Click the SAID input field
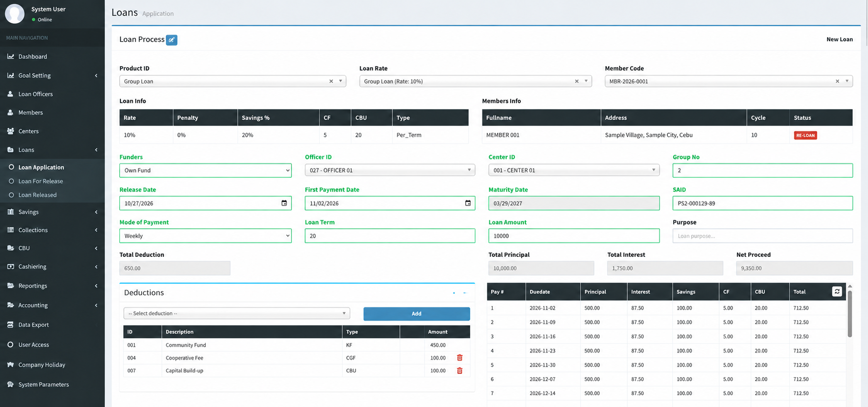This screenshot has width=868, height=407. pos(762,203)
